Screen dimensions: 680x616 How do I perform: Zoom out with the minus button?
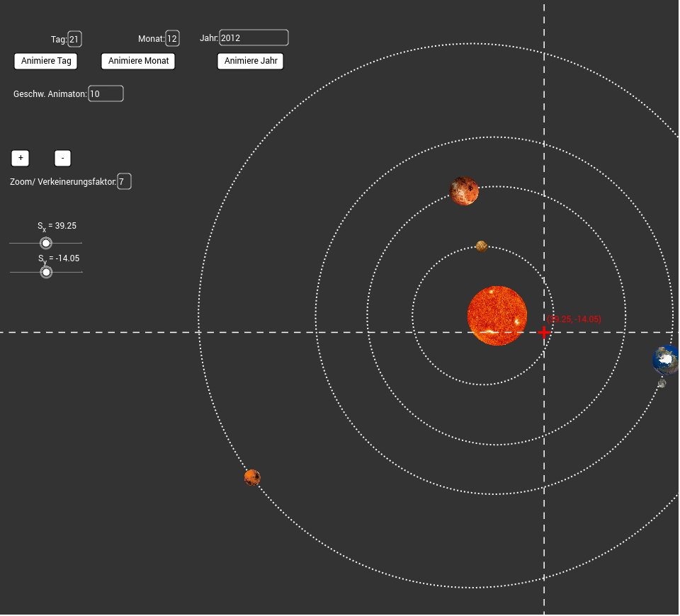[x=62, y=158]
